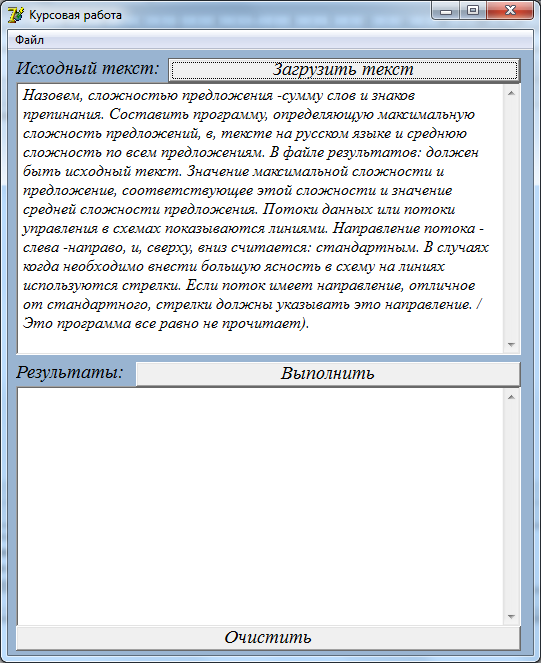Click the word Назовем in source text
The height and width of the screenshot is (663, 541).
coord(53,96)
